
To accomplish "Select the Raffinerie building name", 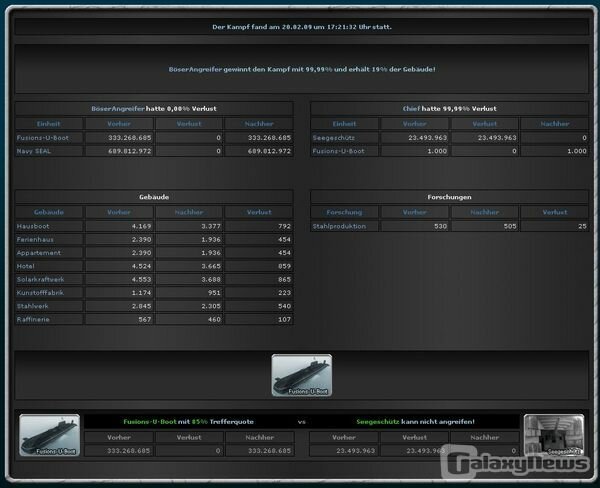I will pyautogui.click(x=33, y=320).
